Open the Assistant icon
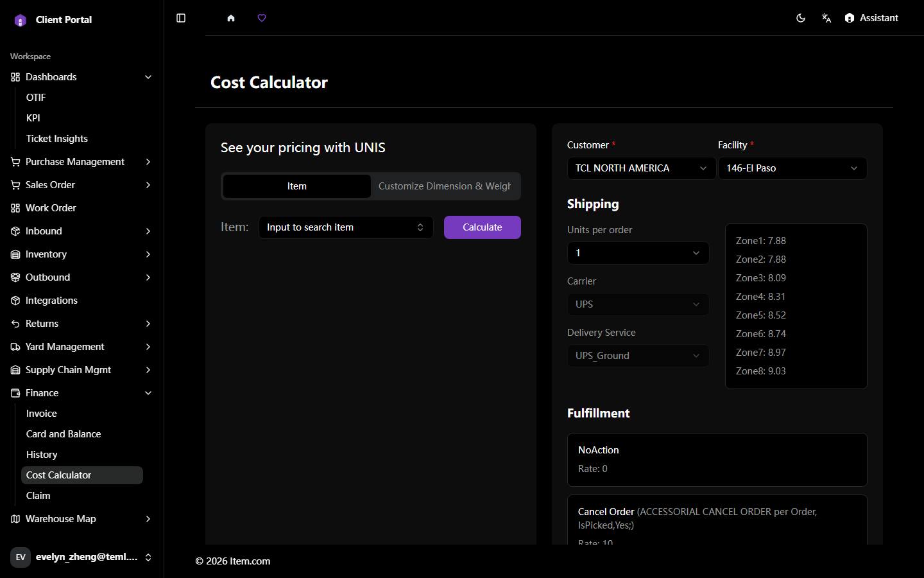Image resolution: width=924 pixels, height=578 pixels. click(850, 18)
